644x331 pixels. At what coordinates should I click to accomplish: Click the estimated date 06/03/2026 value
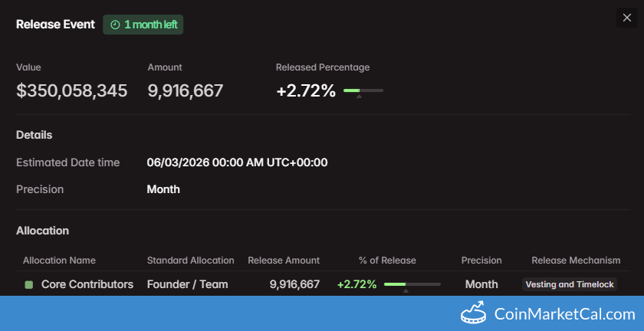click(x=237, y=162)
